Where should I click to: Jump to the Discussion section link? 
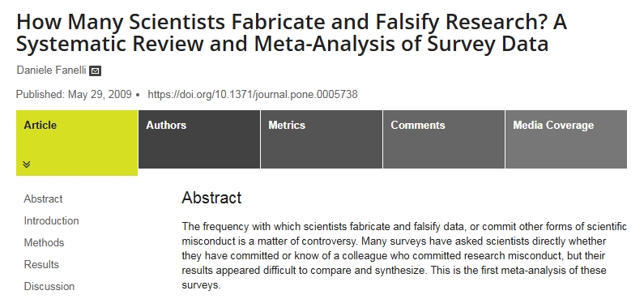[49, 286]
